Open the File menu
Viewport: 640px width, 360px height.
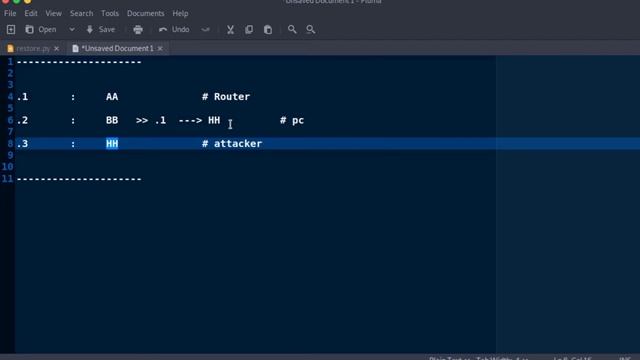click(10, 13)
